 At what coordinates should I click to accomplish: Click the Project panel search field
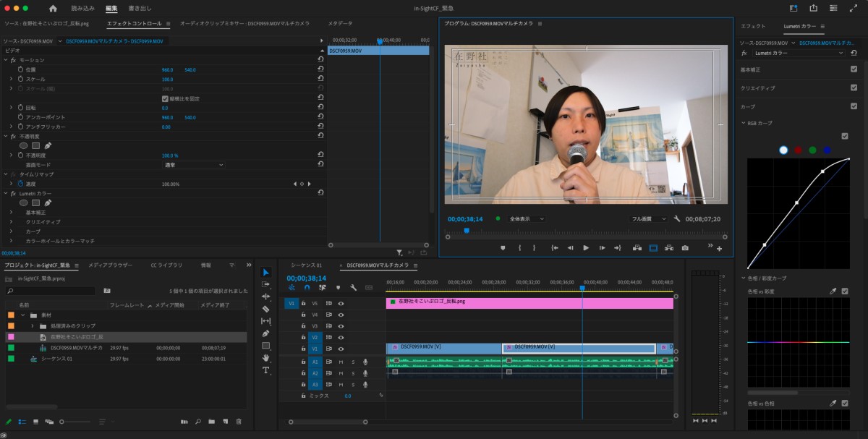pos(51,291)
